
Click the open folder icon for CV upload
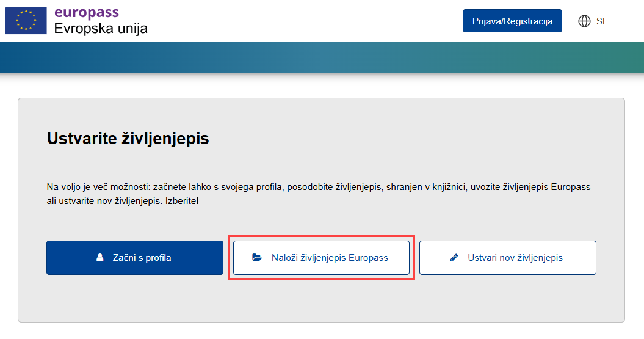[x=257, y=258]
